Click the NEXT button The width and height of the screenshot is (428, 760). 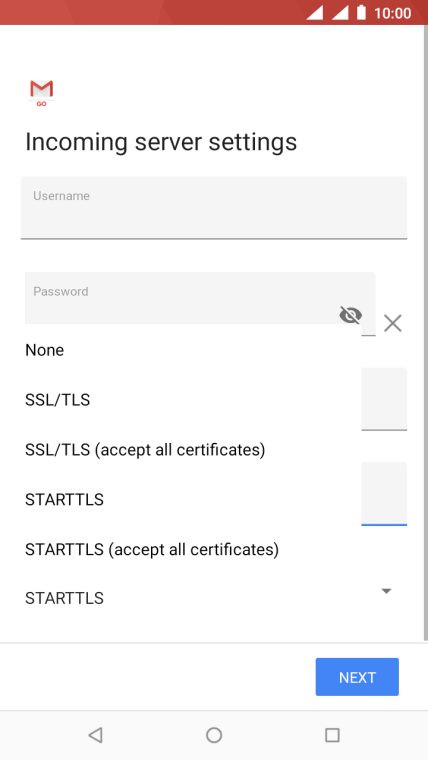(x=357, y=677)
